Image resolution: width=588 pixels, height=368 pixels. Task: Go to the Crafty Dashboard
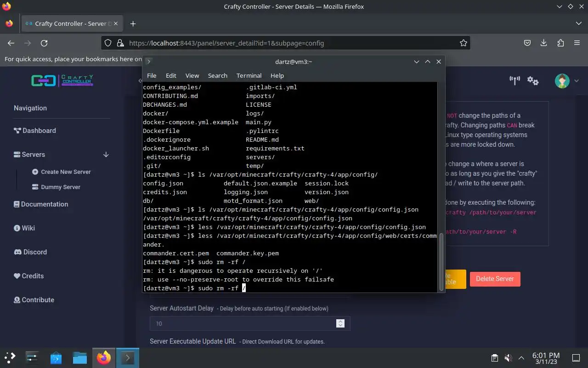[35, 131]
